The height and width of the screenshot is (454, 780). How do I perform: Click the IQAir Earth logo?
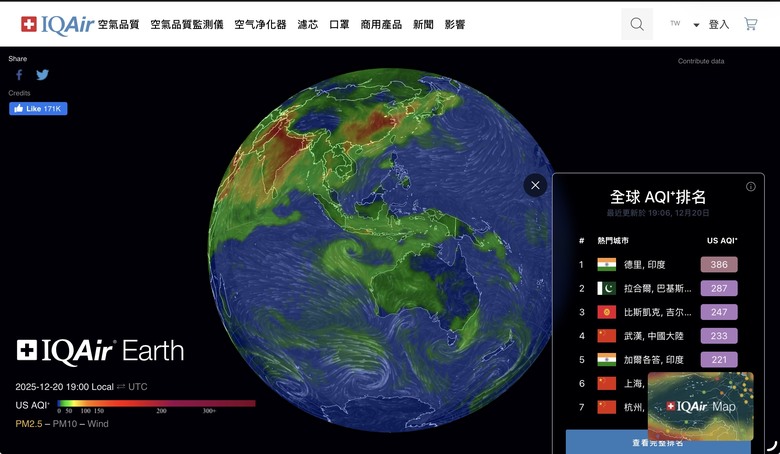tap(100, 352)
